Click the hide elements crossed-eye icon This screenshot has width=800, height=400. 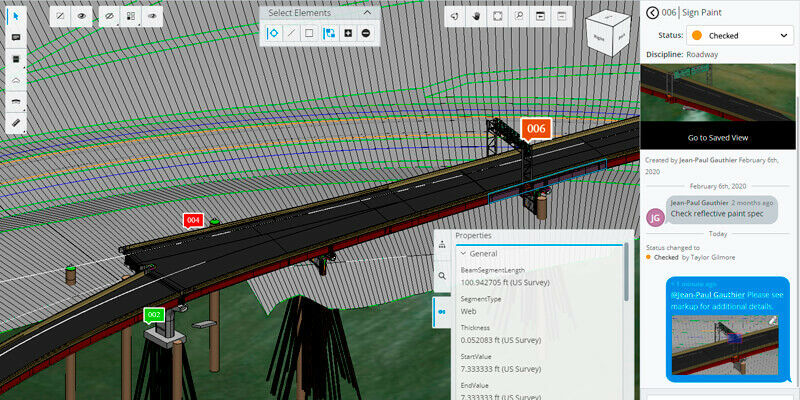(109, 16)
